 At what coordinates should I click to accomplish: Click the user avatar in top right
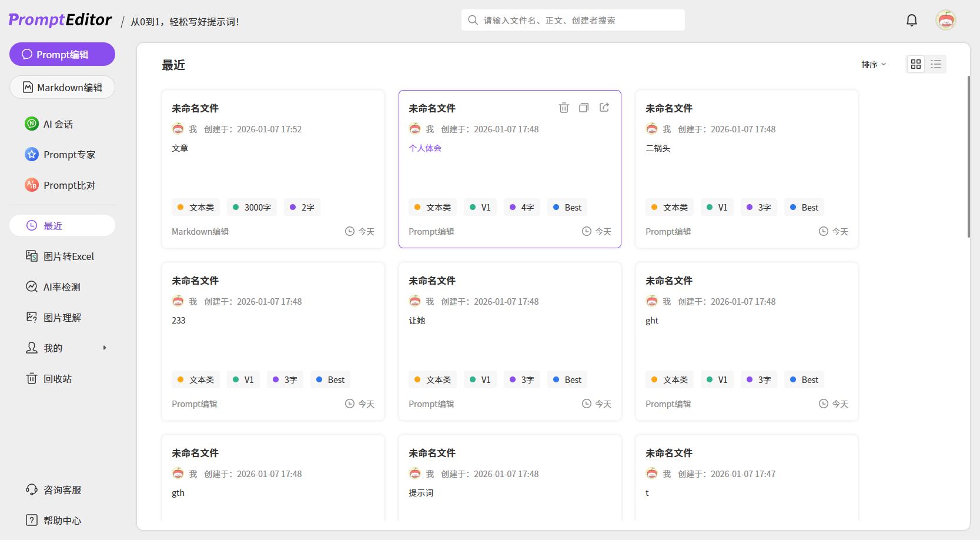[x=945, y=21]
